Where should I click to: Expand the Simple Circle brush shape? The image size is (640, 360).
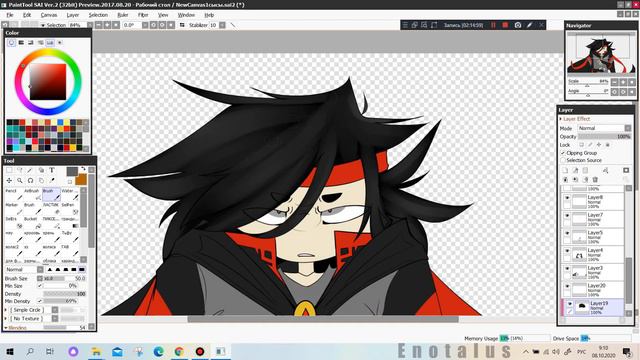pyautogui.click(x=6, y=310)
